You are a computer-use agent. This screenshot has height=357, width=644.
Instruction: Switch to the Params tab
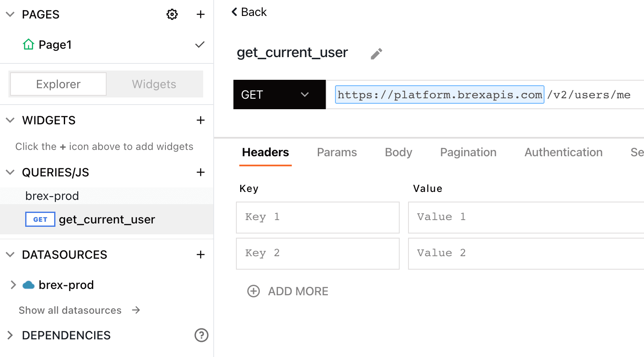click(x=337, y=152)
